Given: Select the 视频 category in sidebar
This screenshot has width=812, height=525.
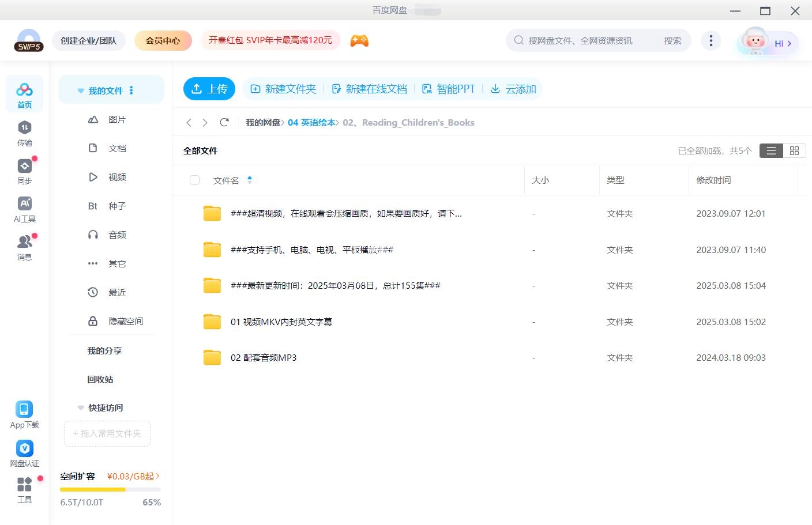Looking at the screenshot, I should (116, 177).
